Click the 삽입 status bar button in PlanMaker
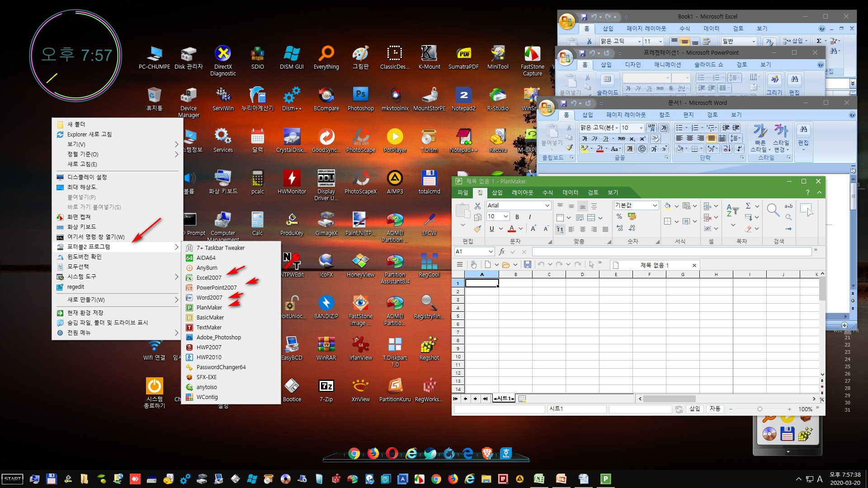 point(695,409)
